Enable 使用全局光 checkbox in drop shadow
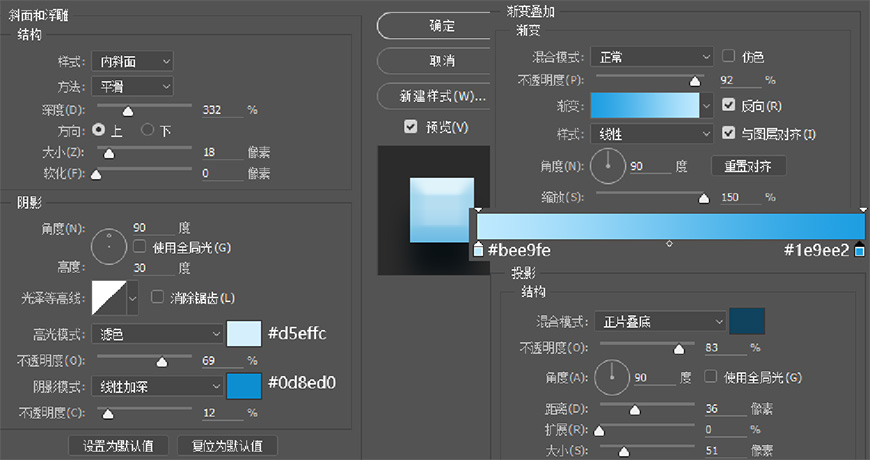This screenshot has height=460, width=870. (710, 376)
